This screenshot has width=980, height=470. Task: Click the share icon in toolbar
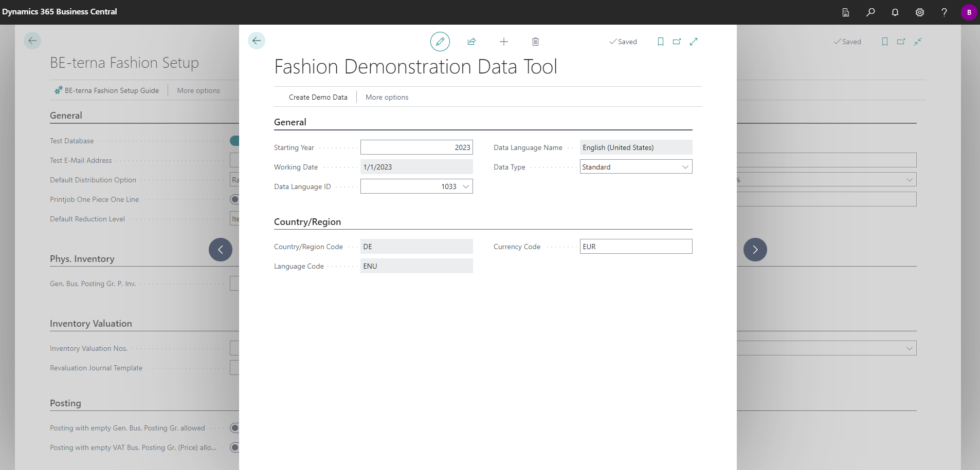471,42
